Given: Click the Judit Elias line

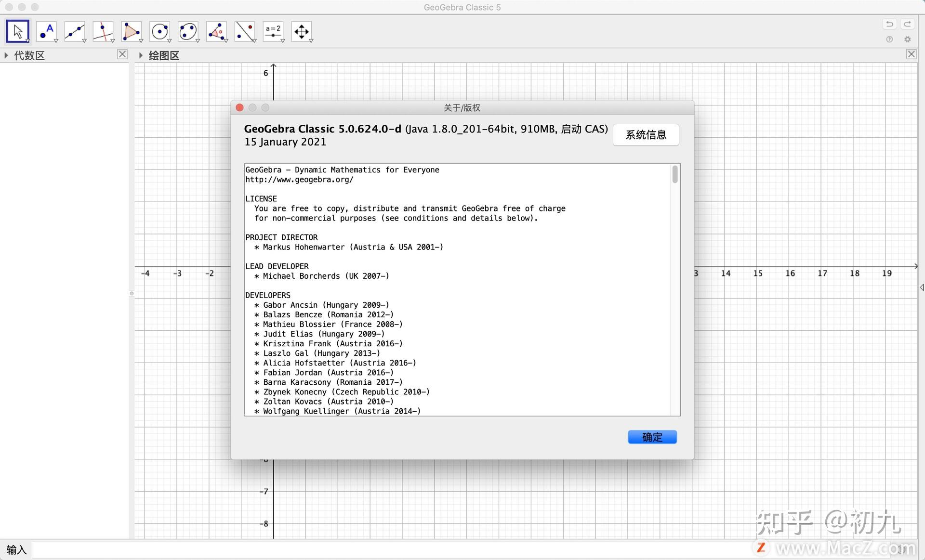Looking at the screenshot, I should click(319, 334).
